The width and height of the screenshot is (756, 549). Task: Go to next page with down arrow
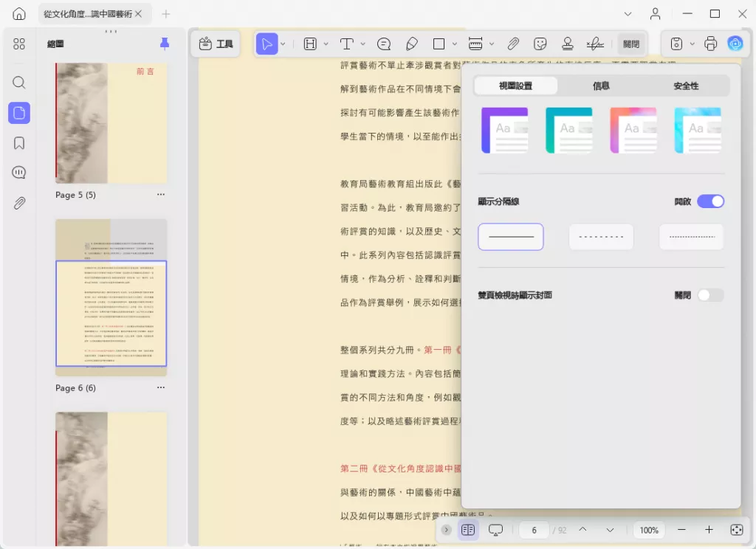pyautogui.click(x=610, y=531)
